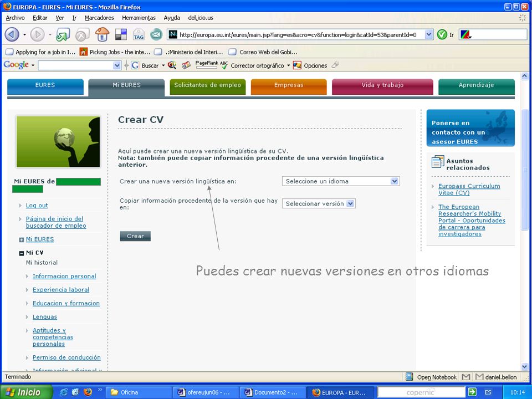Show more quick launch items
Image resolution: width=532 pixels, height=399 pixels.
point(100,390)
